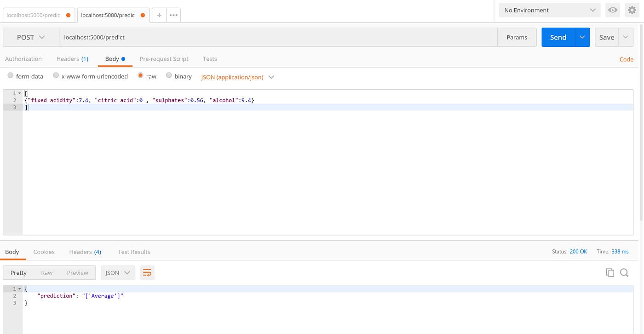644x334 pixels.
Task: Open the No Environment dropdown
Action: [549, 10]
